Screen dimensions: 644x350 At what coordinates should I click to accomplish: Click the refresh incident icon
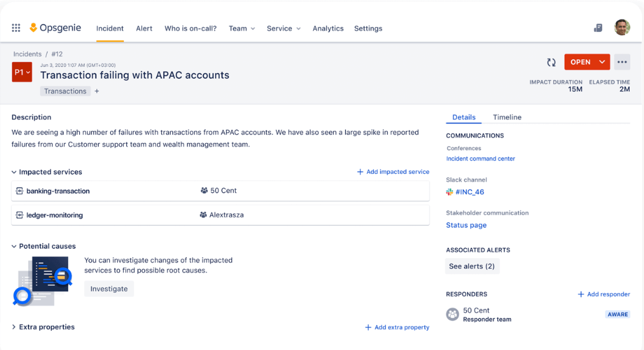click(x=551, y=62)
